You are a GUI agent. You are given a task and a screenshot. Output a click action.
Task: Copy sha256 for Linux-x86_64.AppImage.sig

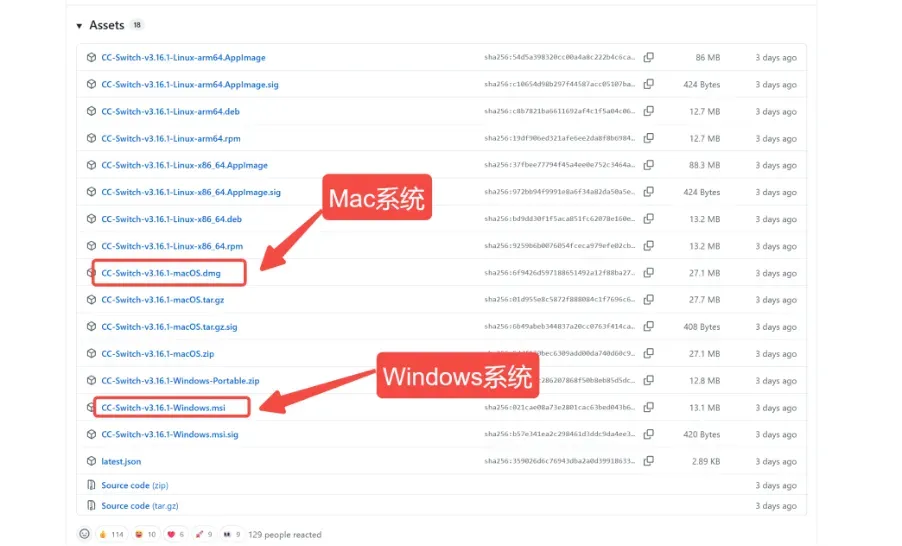click(649, 192)
